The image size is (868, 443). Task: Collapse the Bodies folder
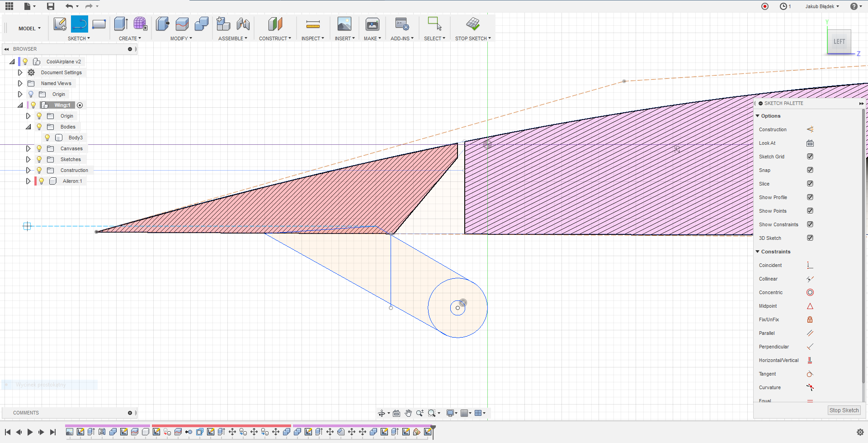[x=28, y=127]
